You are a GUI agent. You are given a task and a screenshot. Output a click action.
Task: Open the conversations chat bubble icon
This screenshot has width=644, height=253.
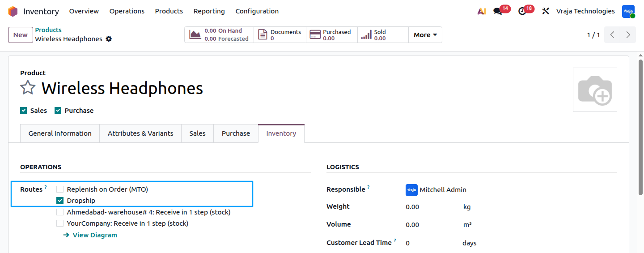click(x=498, y=11)
